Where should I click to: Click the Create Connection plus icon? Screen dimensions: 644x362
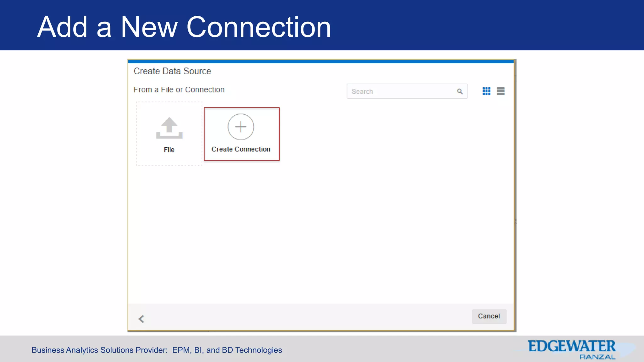coord(241,127)
